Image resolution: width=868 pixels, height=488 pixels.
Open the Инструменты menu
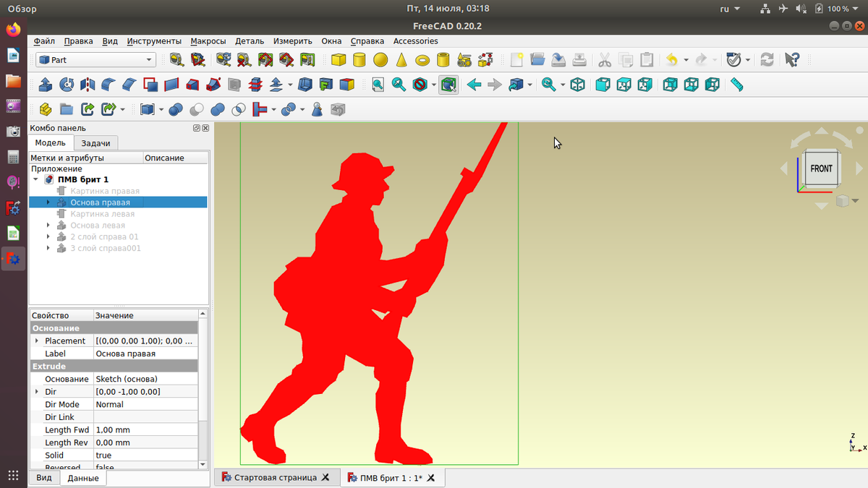tap(154, 41)
